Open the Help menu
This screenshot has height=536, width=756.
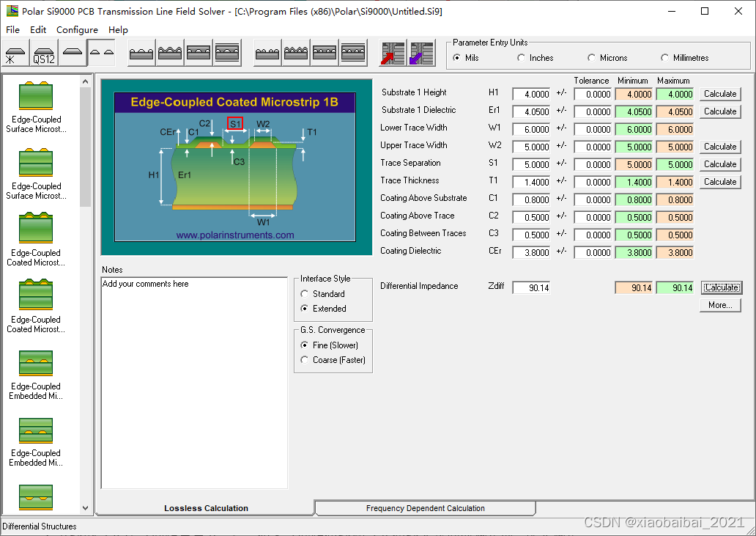point(118,30)
